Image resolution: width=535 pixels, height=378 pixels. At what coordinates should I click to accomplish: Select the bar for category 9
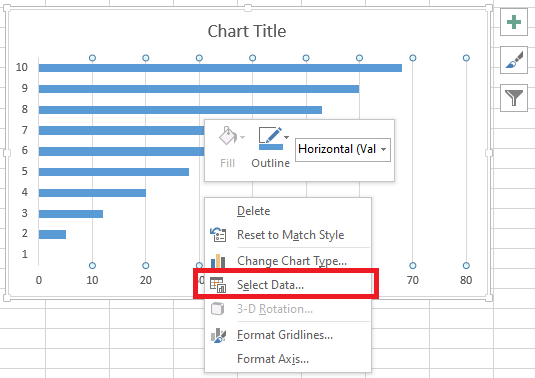(x=199, y=89)
